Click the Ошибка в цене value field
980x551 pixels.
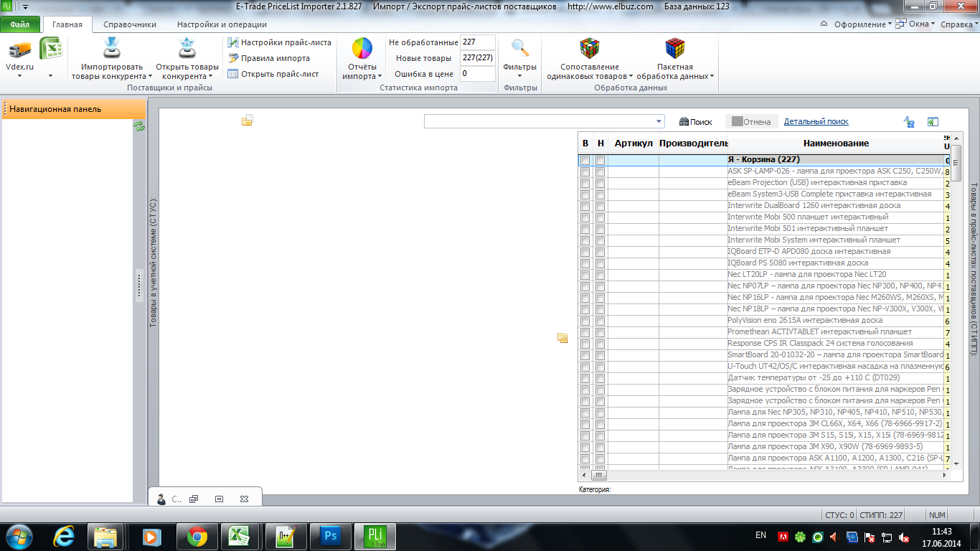click(478, 74)
